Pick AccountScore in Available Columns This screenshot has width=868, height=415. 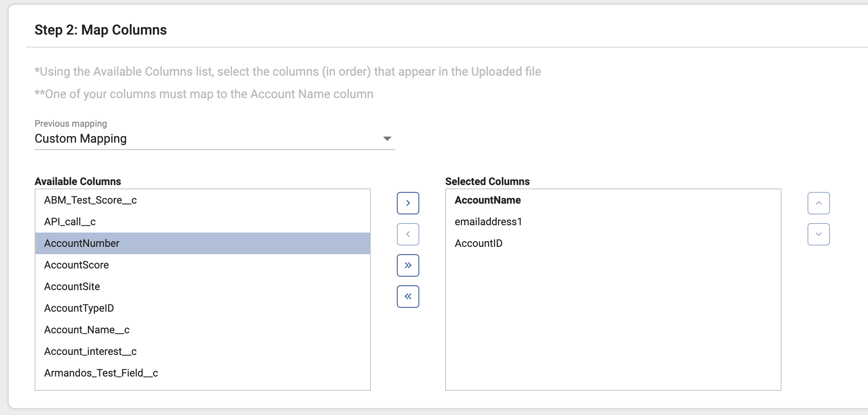coord(77,265)
